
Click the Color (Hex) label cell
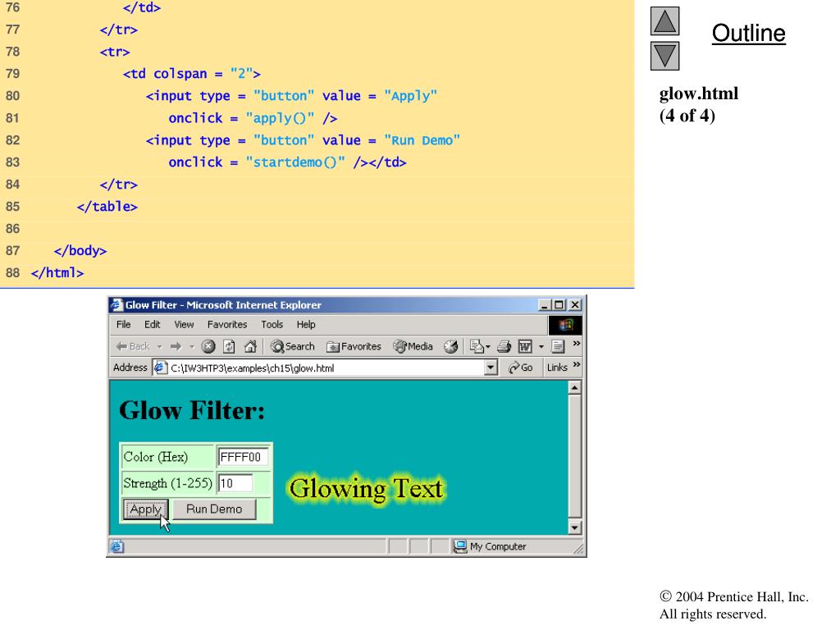[x=167, y=457]
